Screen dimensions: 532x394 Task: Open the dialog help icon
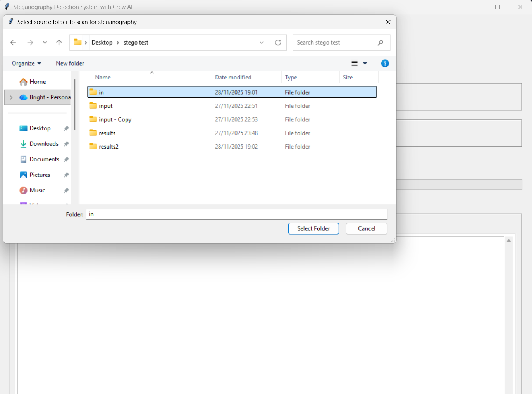point(385,63)
